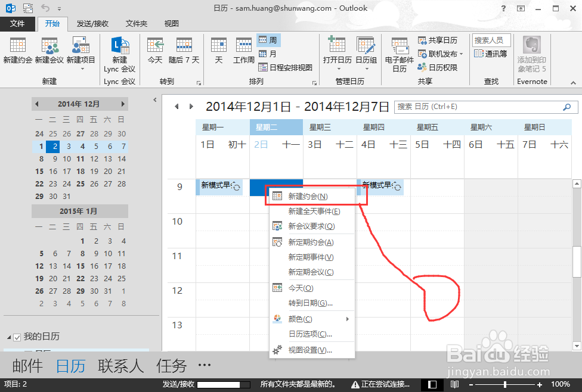Open the 联系人 navigation item
This screenshot has height=392, width=582.
click(x=120, y=366)
